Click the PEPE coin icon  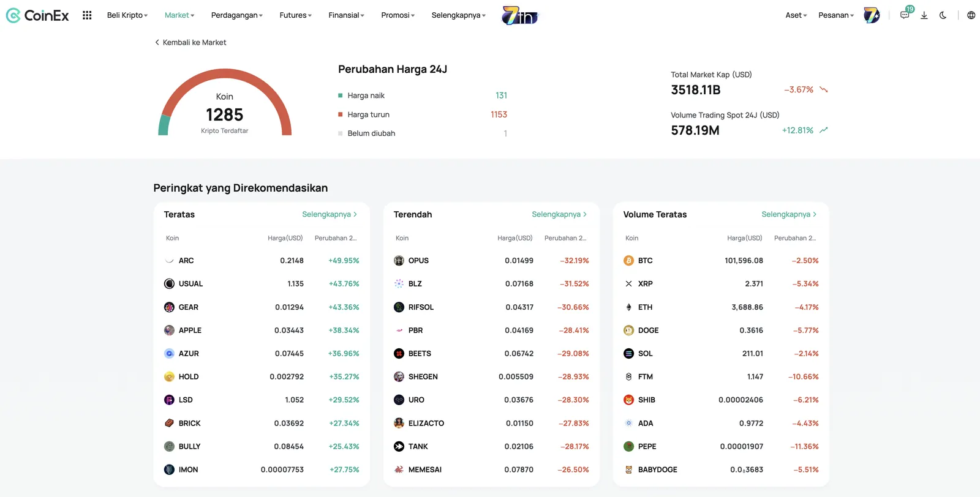pos(628,447)
